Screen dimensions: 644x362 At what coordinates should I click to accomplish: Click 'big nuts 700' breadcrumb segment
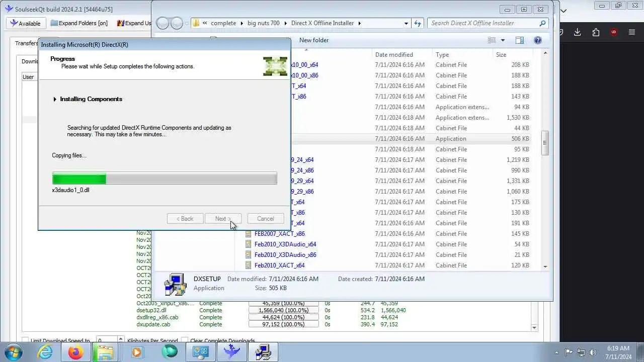point(263,23)
